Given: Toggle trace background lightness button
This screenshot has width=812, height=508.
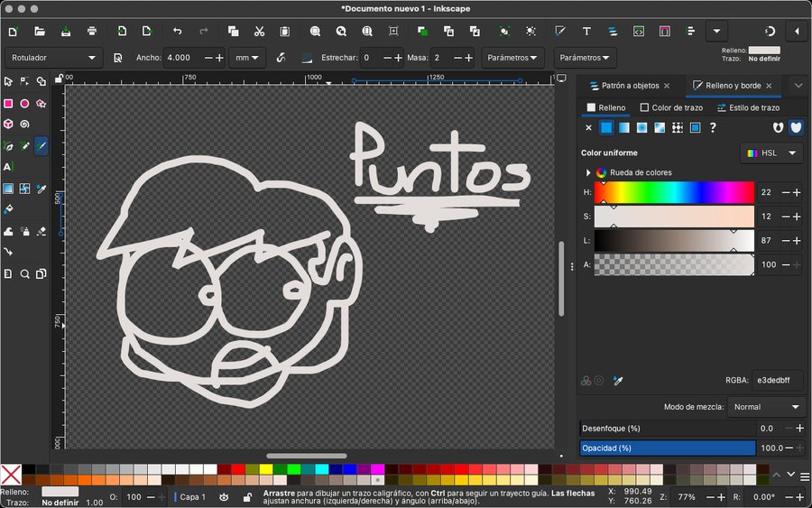Looking at the screenshot, I should coord(307,58).
